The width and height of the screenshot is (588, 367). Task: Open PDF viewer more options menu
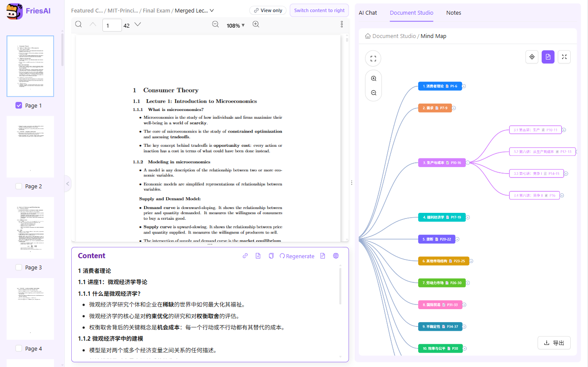(342, 25)
